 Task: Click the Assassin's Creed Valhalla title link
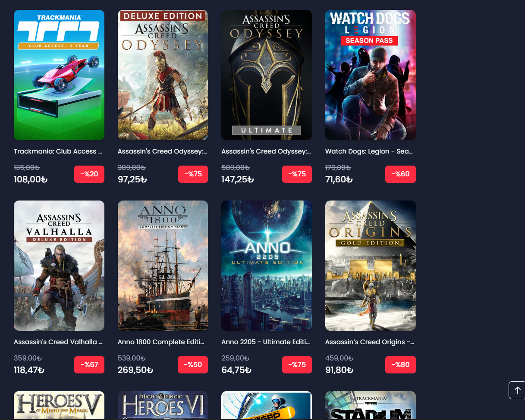coord(58,342)
